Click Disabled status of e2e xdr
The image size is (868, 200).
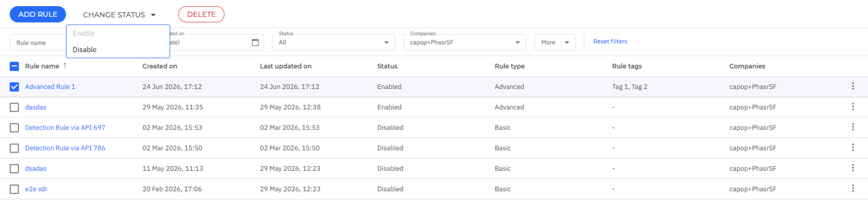pos(390,189)
